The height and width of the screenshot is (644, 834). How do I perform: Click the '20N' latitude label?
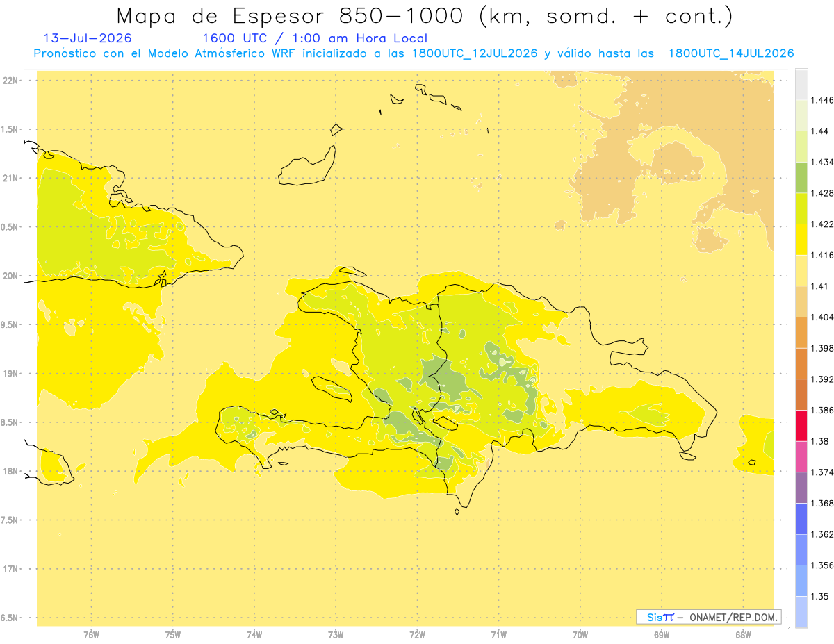pyautogui.click(x=11, y=276)
